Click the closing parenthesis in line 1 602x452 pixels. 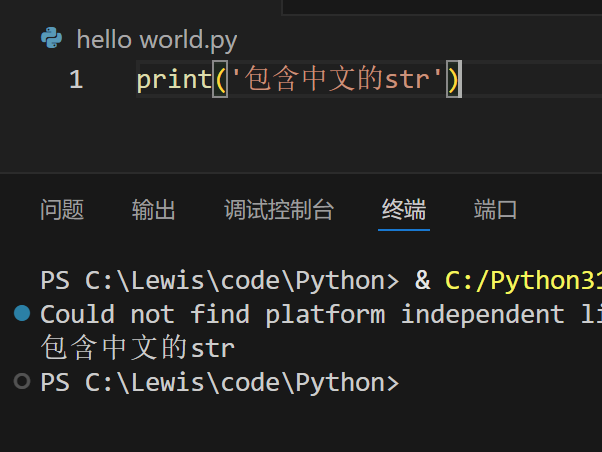point(454,79)
